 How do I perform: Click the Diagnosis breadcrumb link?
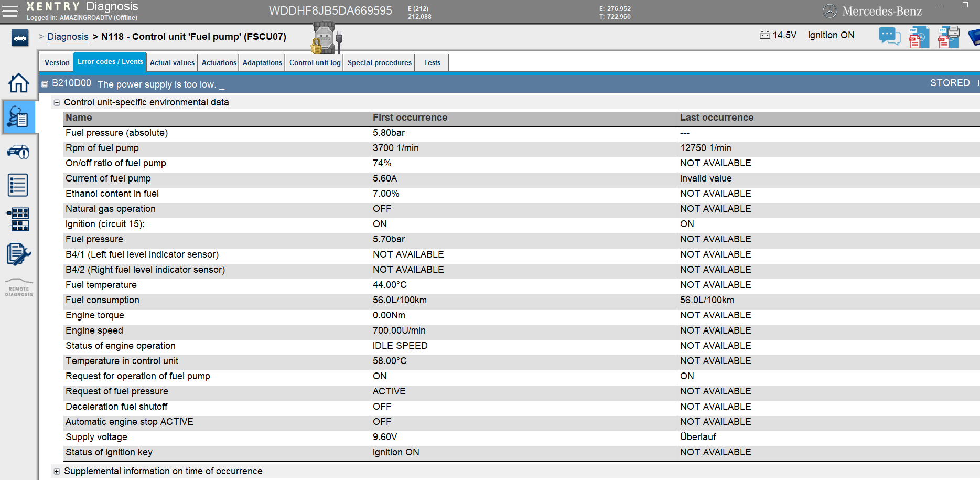[68, 37]
